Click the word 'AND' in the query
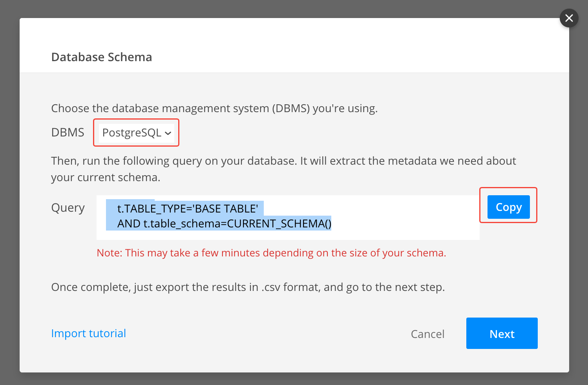Screen dimensions: 588x385 click(x=129, y=223)
